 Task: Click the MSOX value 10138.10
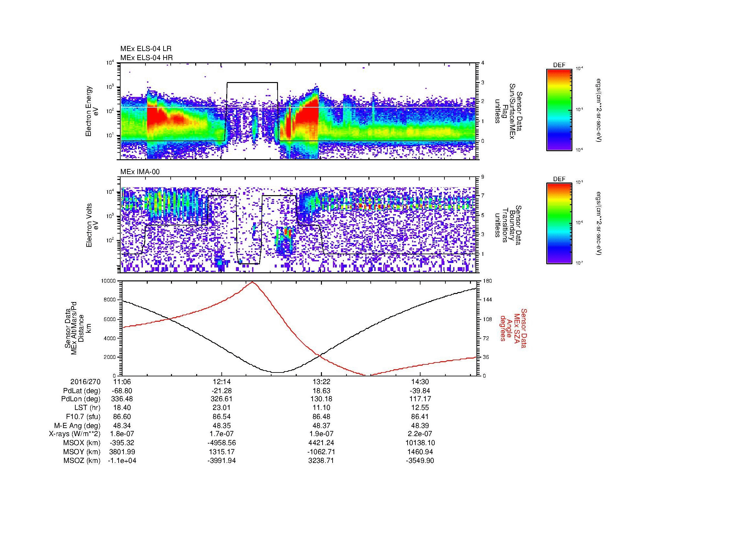(x=420, y=443)
